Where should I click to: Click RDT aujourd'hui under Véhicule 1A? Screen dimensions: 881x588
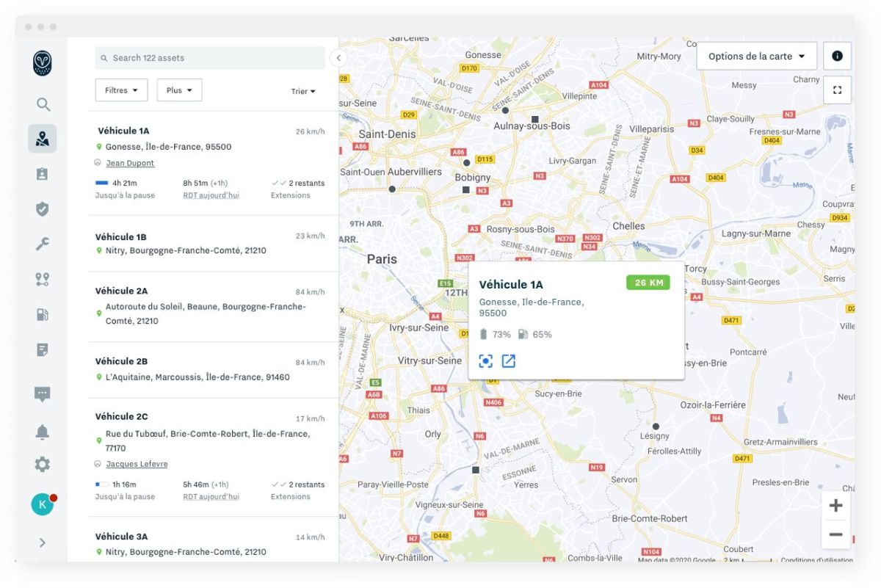(211, 195)
